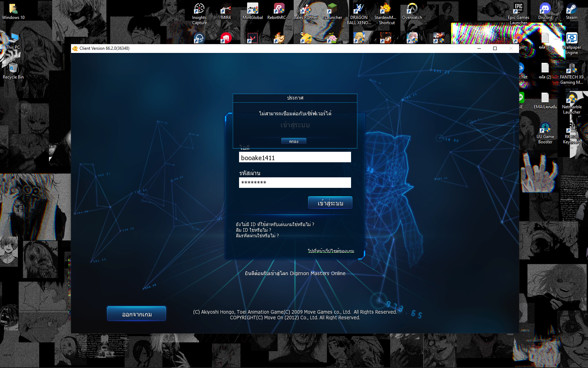The height and width of the screenshot is (368, 588).
Task: Open the Mir4Global desktop shortcut
Action: pos(252,11)
